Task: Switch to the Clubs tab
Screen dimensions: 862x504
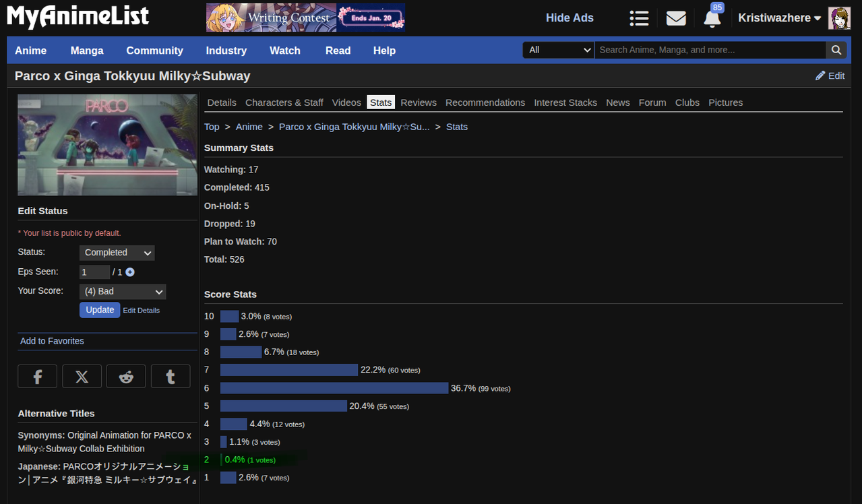Action: pyautogui.click(x=687, y=102)
